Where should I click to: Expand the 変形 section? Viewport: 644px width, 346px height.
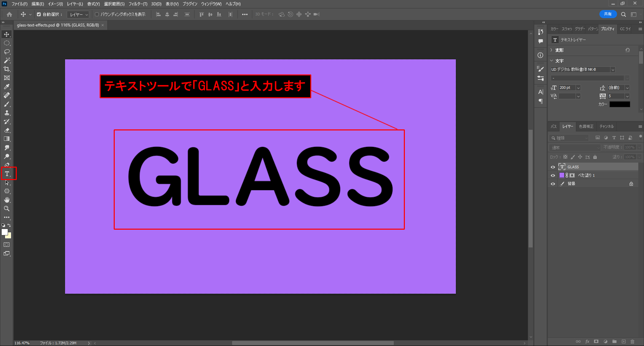(x=551, y=50)
